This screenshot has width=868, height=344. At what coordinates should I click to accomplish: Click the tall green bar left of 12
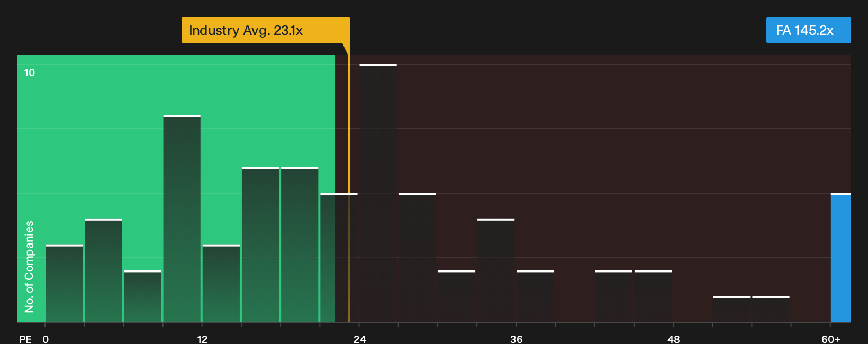182,219
